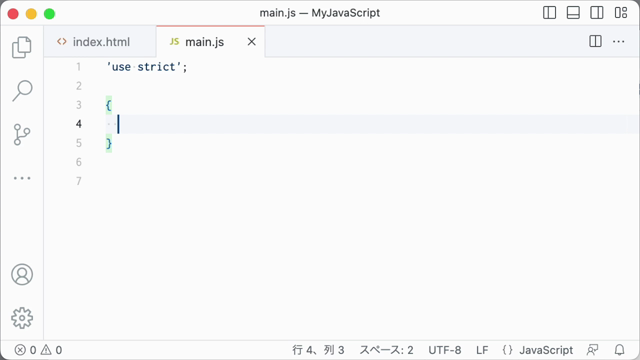The width and height of the screenshot is (640, 360).
Task: Open the Accounts menu icon
Action: (22, 274)
